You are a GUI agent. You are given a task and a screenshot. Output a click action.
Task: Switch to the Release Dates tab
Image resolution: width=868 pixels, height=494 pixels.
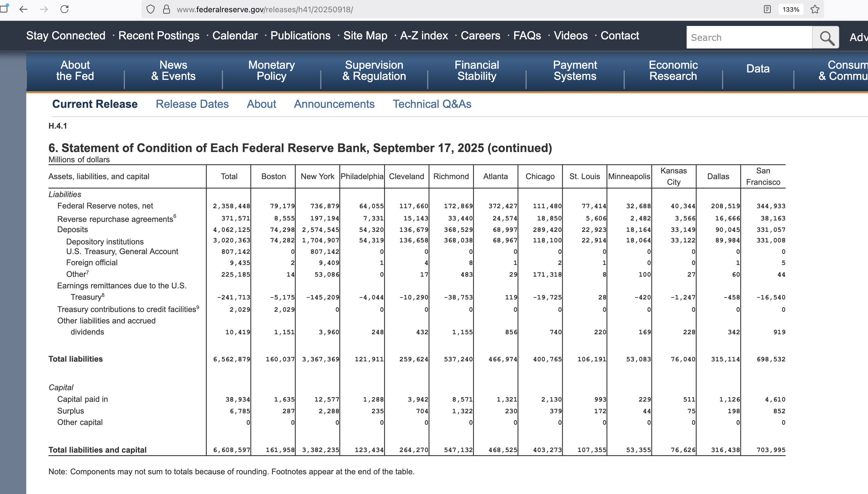tap(192, 104)
